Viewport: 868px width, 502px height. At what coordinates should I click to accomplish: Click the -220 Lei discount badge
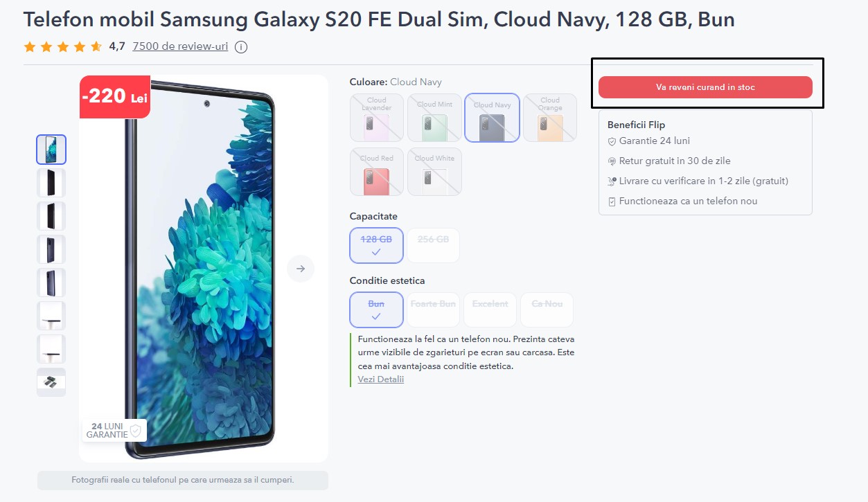click(x=115, y=97)
